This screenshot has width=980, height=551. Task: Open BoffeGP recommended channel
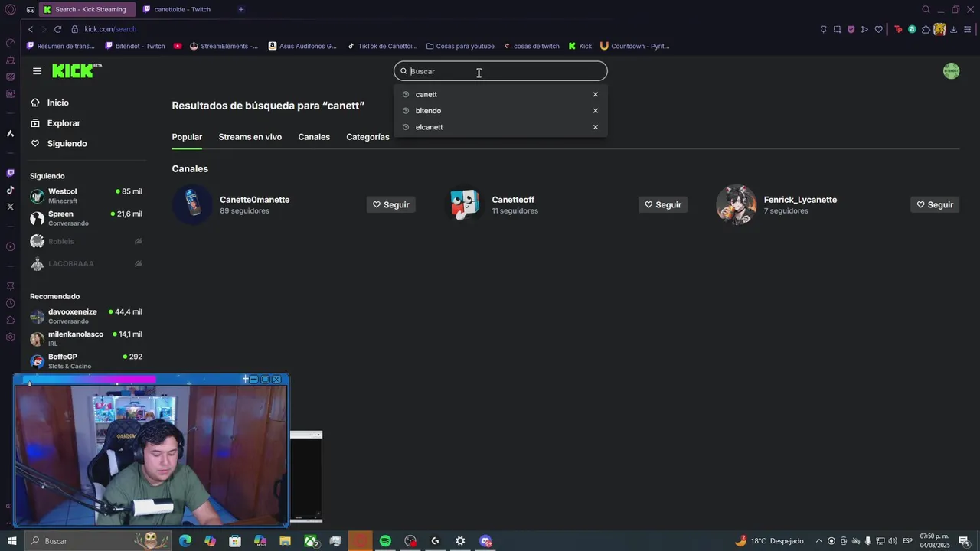click(86, 361)
